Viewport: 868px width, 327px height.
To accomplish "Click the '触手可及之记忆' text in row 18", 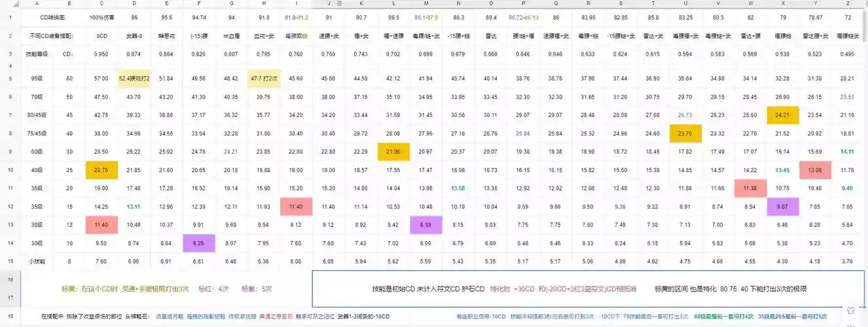I will coord(314,317).
